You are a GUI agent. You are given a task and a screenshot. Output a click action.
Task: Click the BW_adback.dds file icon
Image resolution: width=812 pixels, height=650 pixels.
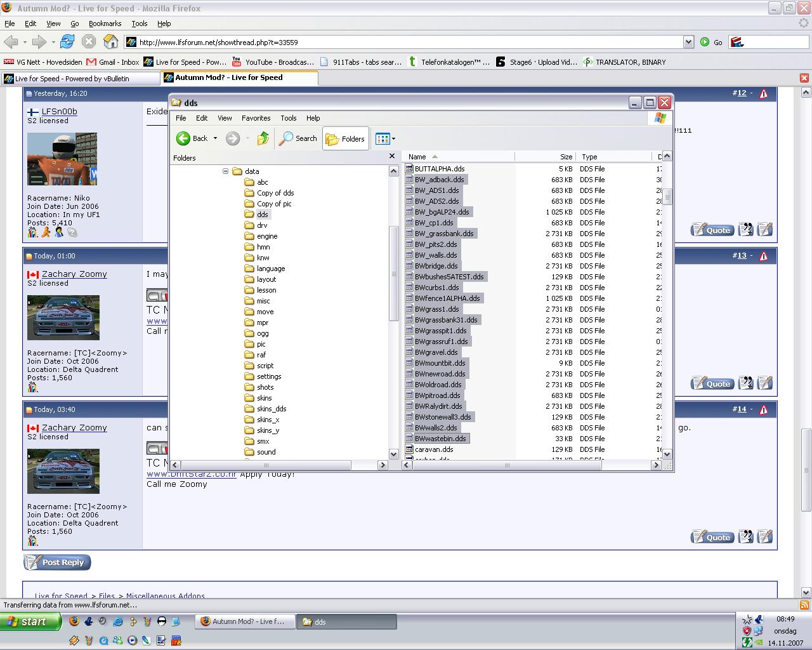point(409,180)
